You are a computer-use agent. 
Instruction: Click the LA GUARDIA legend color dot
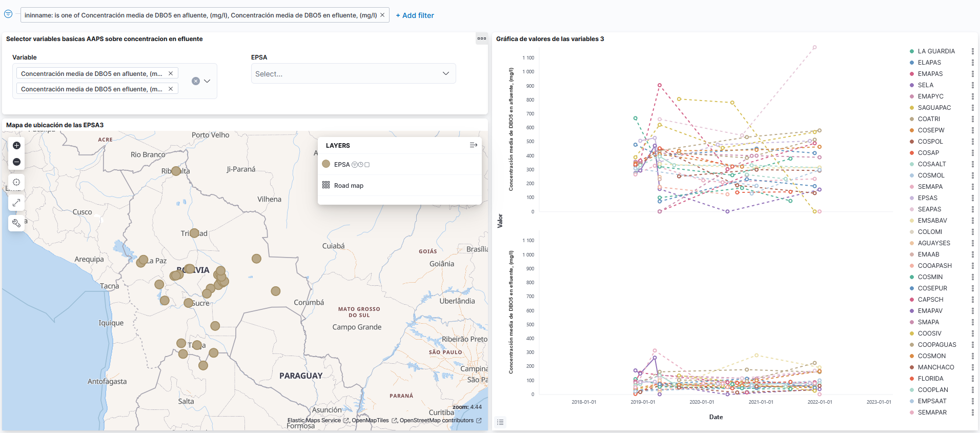point(912,51)
